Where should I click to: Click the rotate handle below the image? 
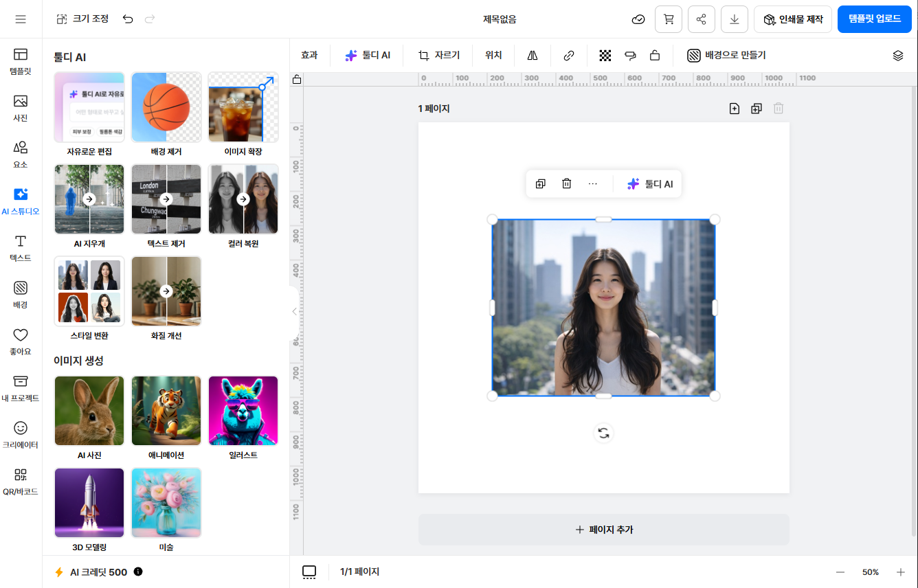[603, 433]
